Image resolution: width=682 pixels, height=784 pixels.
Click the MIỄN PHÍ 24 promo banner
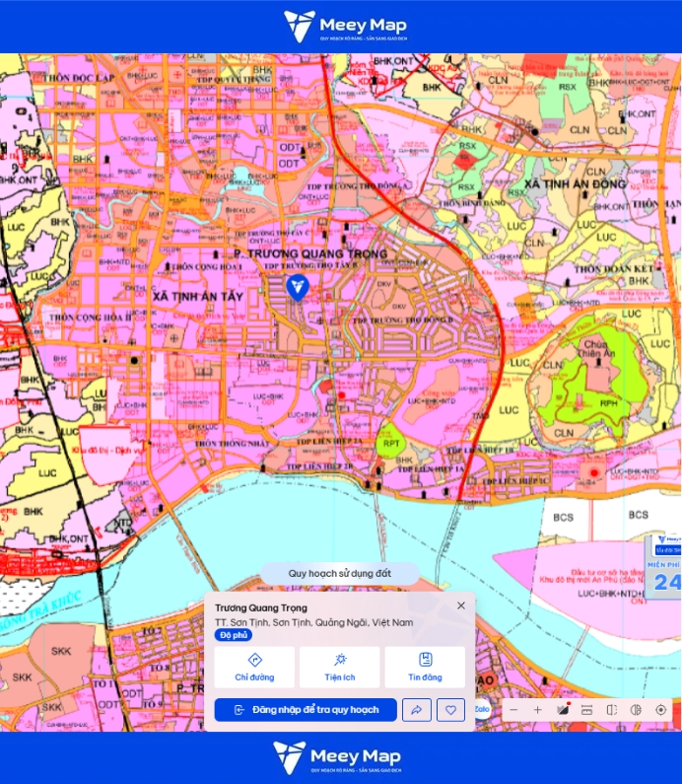664,567
